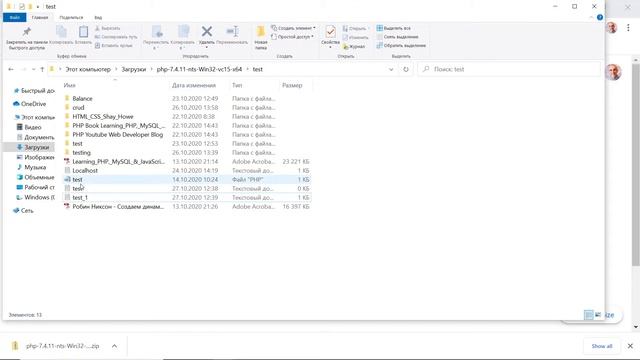Click History (Журнал) in the ribbon
Viewport: 640px width, 360px height.
point(354,47)
